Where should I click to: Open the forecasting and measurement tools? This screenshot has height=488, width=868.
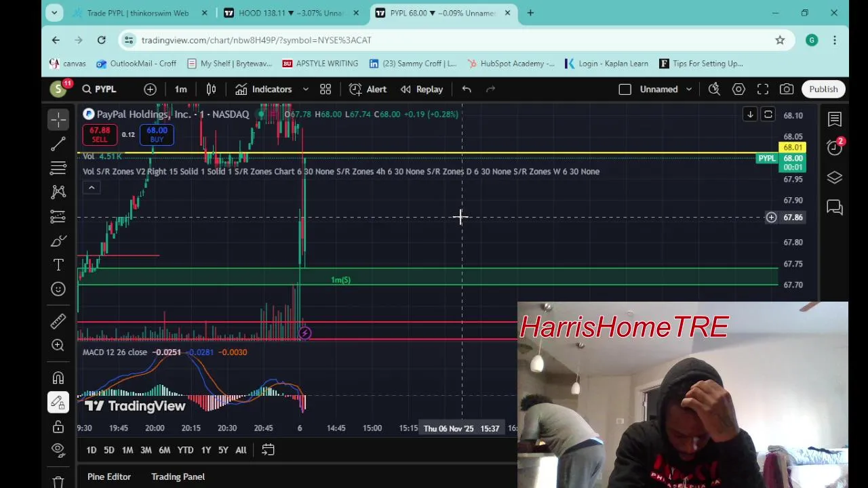point(58,216)
